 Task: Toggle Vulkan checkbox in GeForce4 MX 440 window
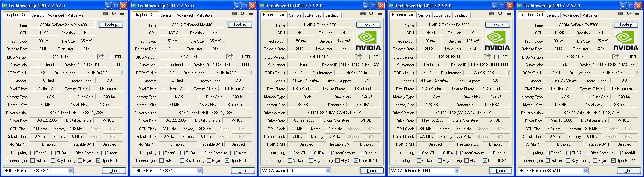(161, 161)
